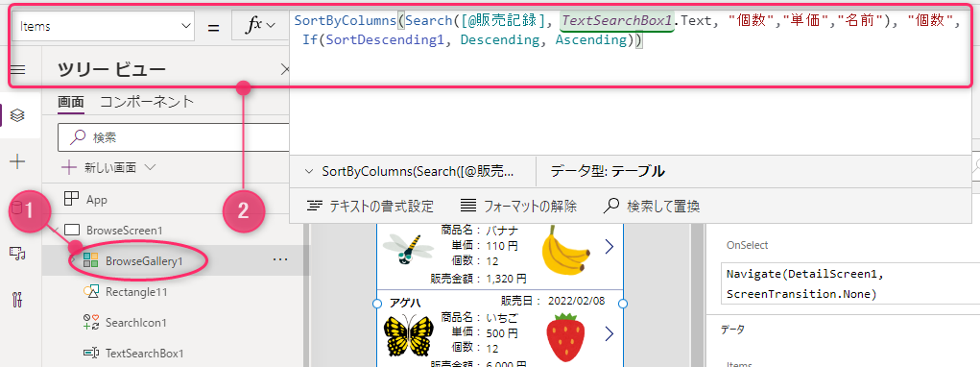Select SearchIcon1 in the tree

point(136,323)
